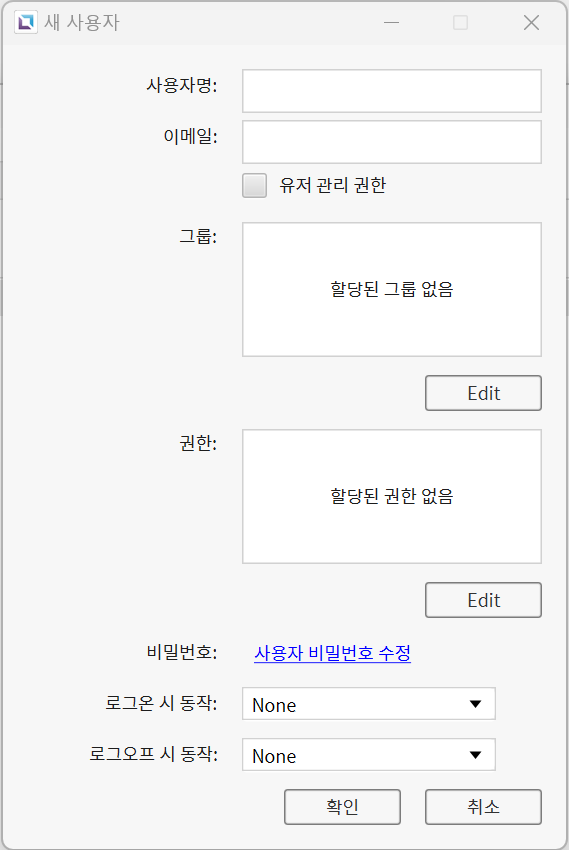Cancel with the 취소 button
569x850 pixels.
pyautogui.click(x=483, y=807)
